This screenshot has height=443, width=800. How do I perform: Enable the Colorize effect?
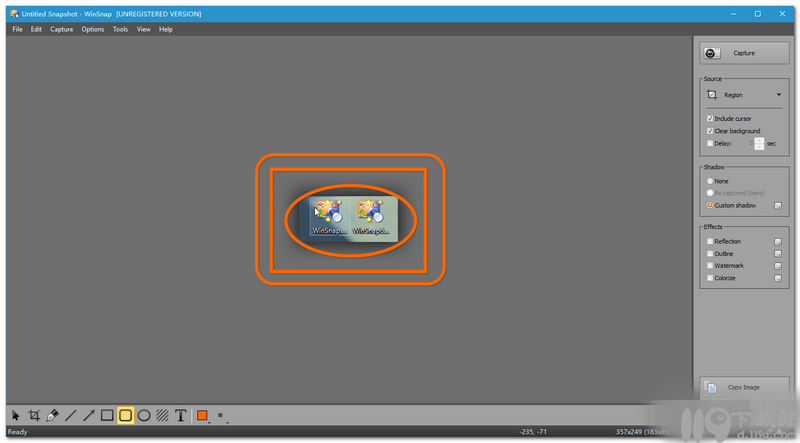710,278
